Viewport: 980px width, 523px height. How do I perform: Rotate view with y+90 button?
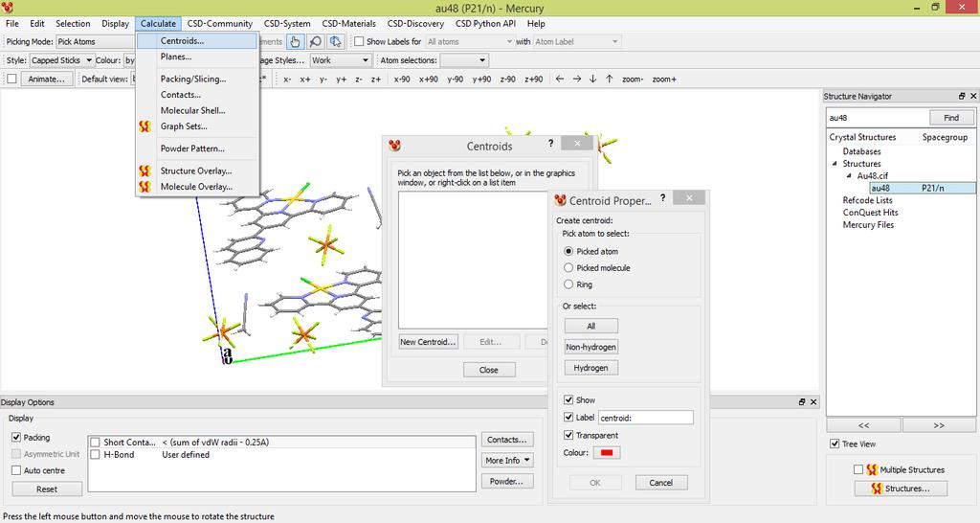pos(482,80)
